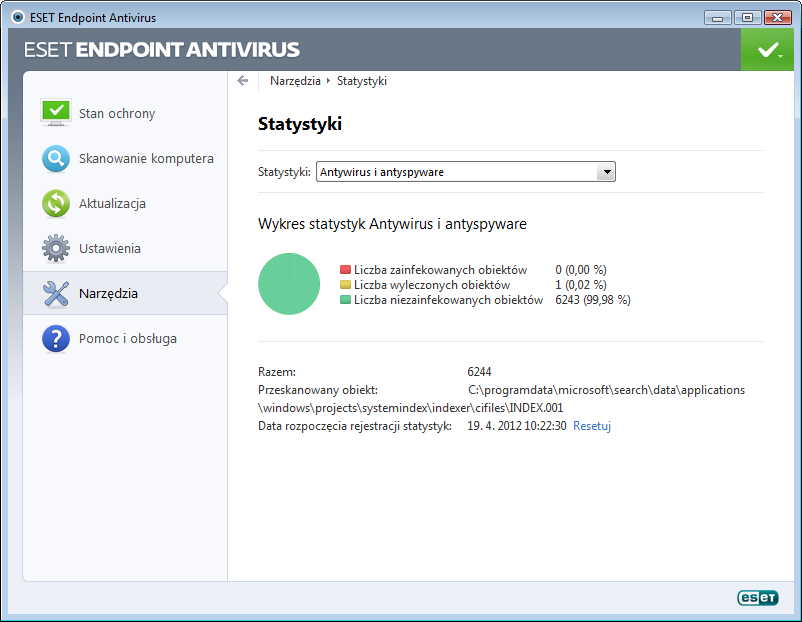Close the ESET Endpoint Antivirus window
The width and height of the screenshot is (802, 622).
(x=777, y=18)
